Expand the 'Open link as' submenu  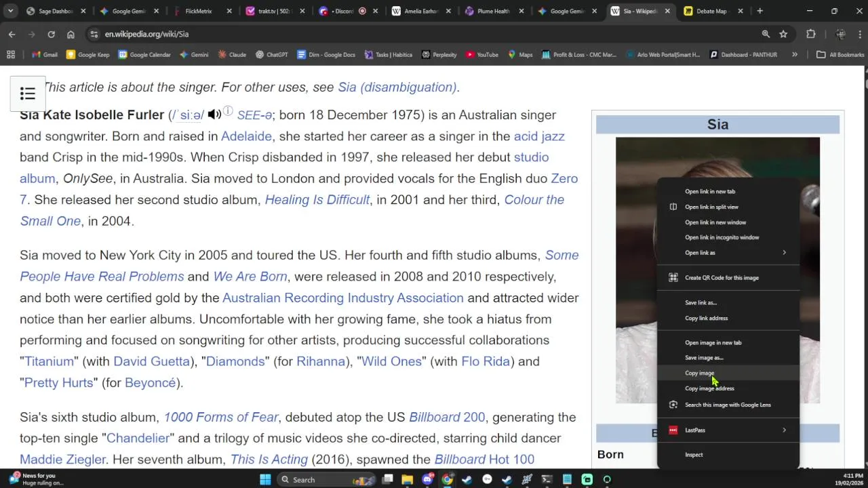coord(728,253)
